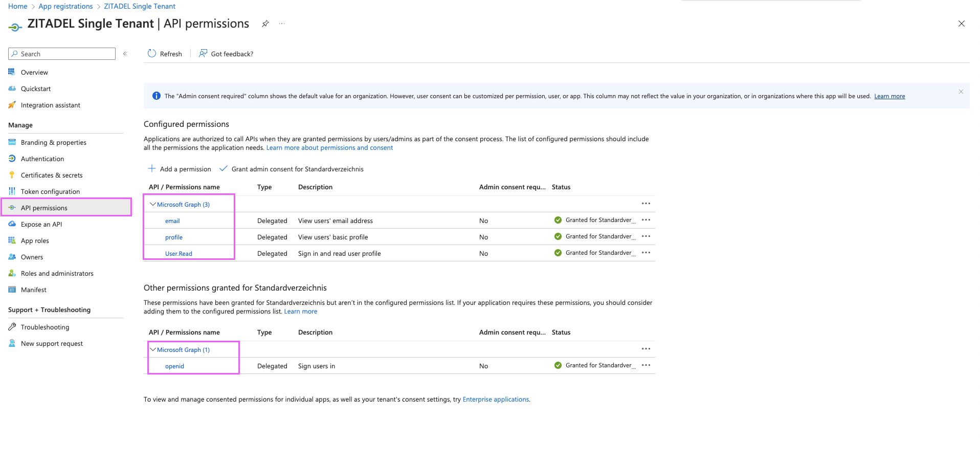Dismiss the admin consent info banner
Screen dimensions: 980x463
click(x=961, y=92)
